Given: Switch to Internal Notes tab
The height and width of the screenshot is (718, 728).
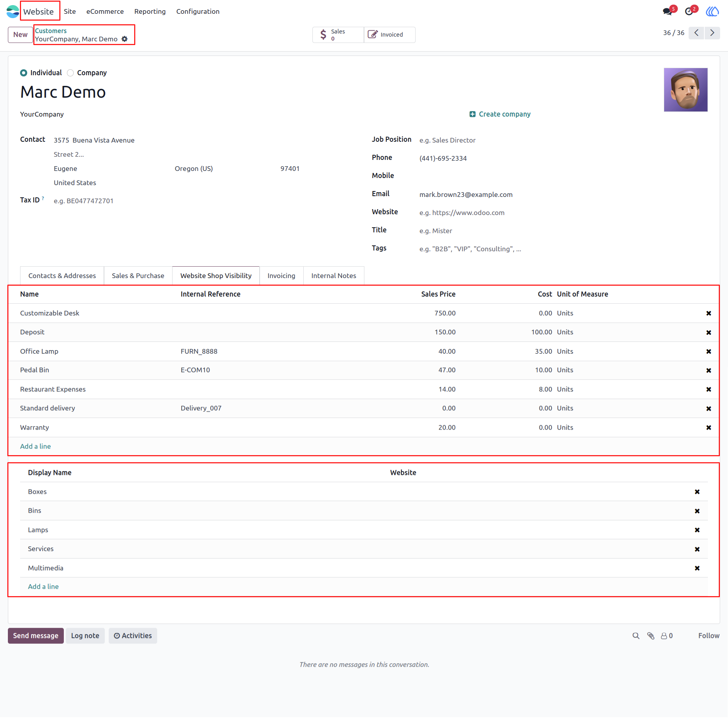Looking at the screenshot, I should [334, 276].
